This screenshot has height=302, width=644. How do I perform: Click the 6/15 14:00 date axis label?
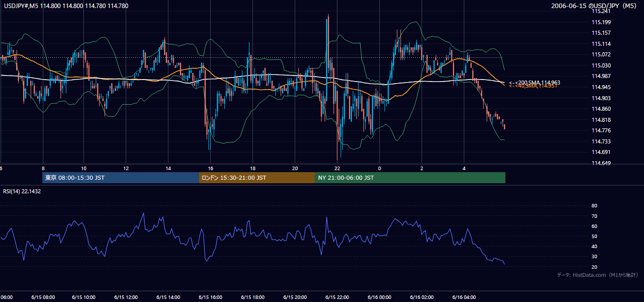[168, 297]
